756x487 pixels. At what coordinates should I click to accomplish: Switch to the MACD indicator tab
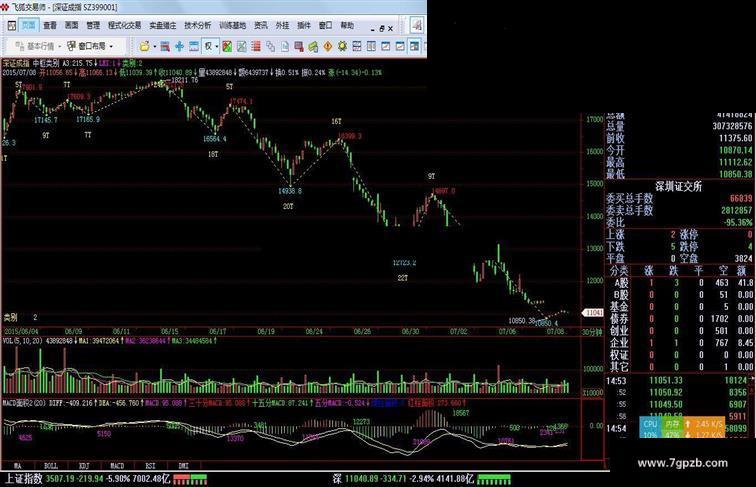[117, 466]
